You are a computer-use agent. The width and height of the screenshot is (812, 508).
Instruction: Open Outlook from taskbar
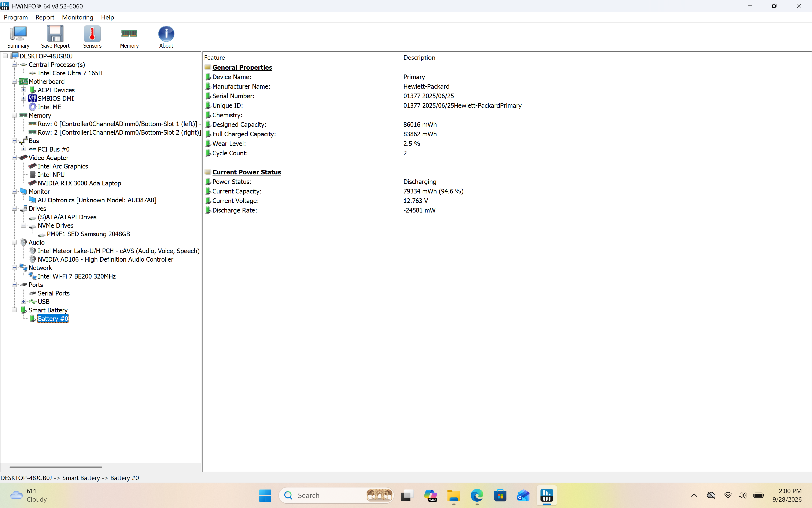[523, 495]
